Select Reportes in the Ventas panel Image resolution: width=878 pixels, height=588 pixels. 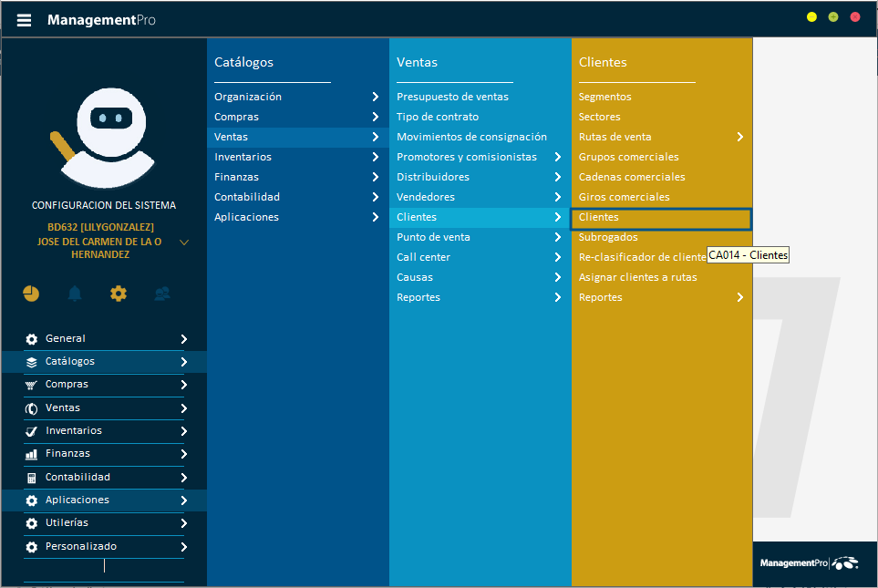[x=480, y=297]
